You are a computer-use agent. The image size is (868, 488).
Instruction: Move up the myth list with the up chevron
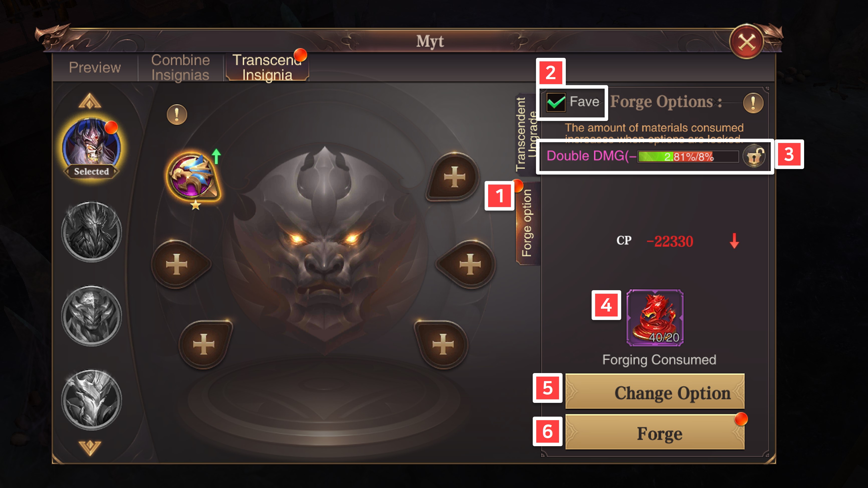[90, 101]
